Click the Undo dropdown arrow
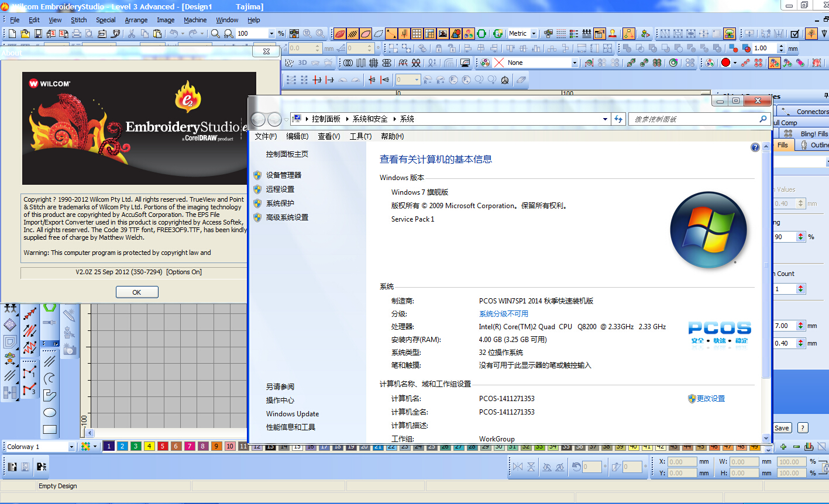The width and height of the screenshot is (829, 504). click(x=182, y=33)
